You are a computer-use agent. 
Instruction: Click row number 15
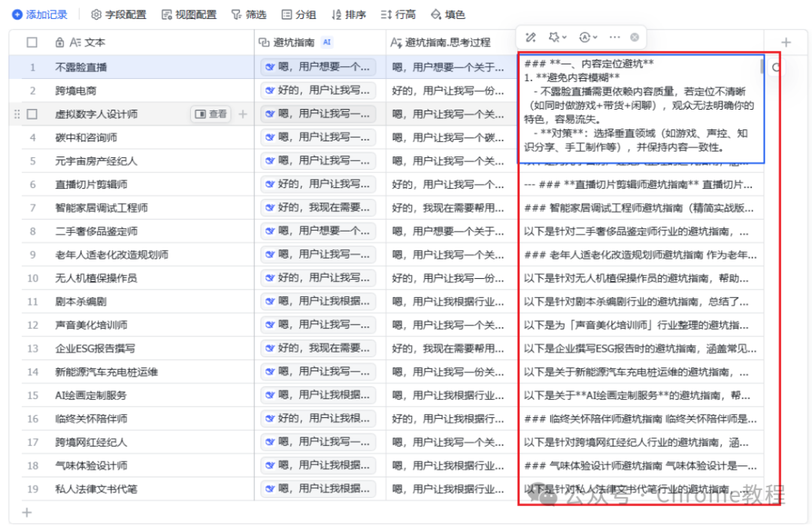32,395
